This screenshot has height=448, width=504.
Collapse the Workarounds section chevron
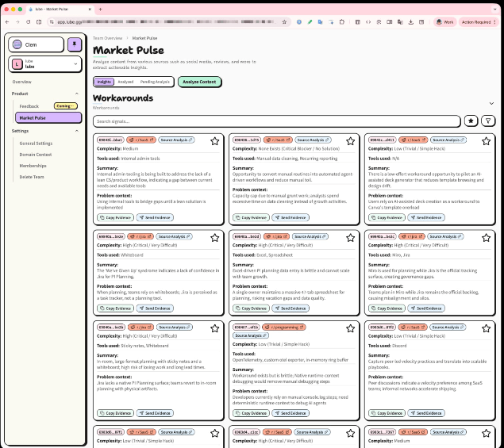491,103
